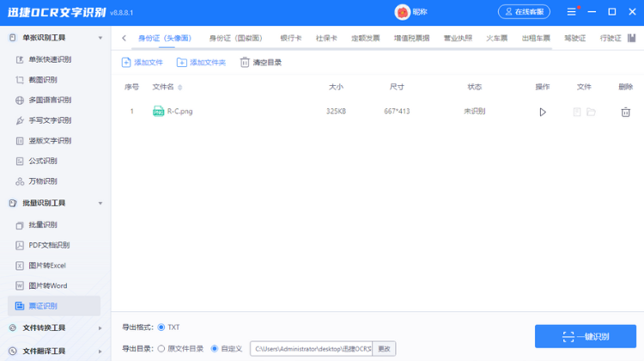Click the export directory path field

[x=310, y=349]
